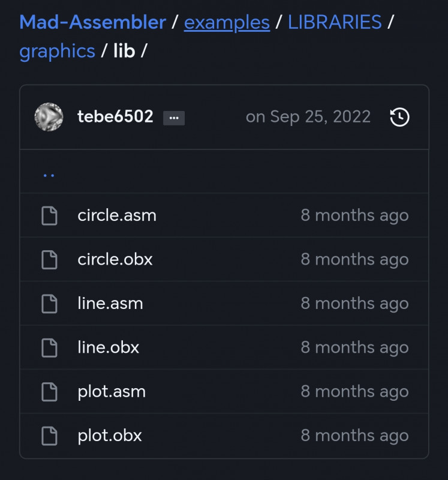448x480 pixels.
Task: Click the file icon beside line.obx
Action: [50, 347]
